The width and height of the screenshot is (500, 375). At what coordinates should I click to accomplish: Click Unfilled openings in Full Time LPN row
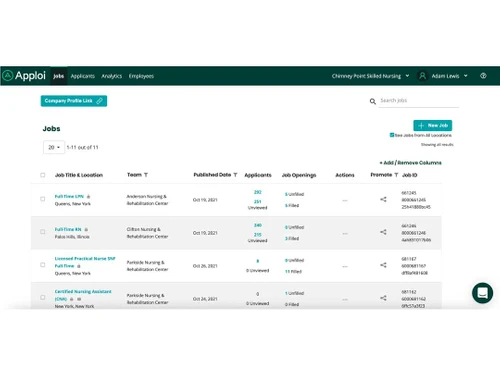(294, 194)
